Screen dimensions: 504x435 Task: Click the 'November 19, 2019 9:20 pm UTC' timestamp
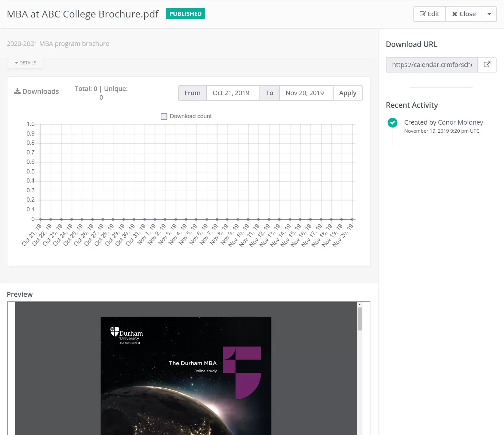point(442,131)
